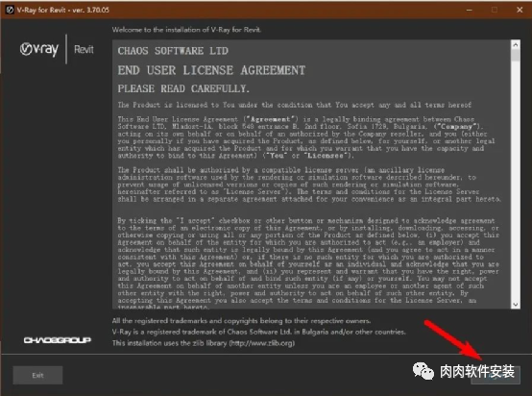Click "Welcome to the installation of V-Ray for Revit" text
Screen dimensions: 532x396
186,30
